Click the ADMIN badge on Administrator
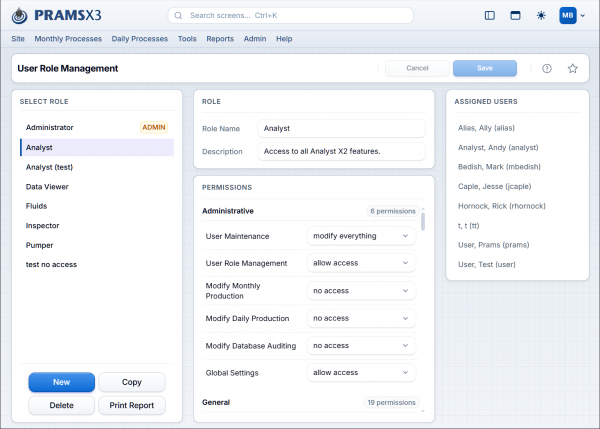This screenshot has width=600, height=429. point(154,127)
